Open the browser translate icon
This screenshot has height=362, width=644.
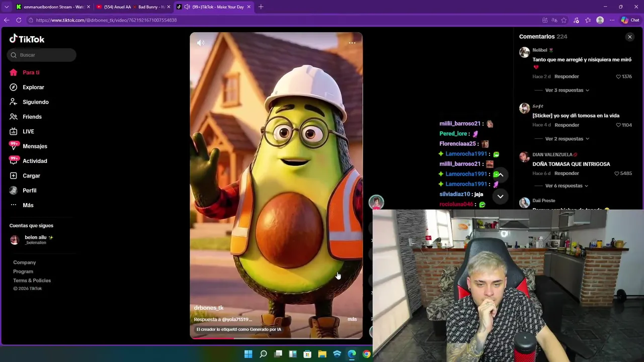[554, 20]
